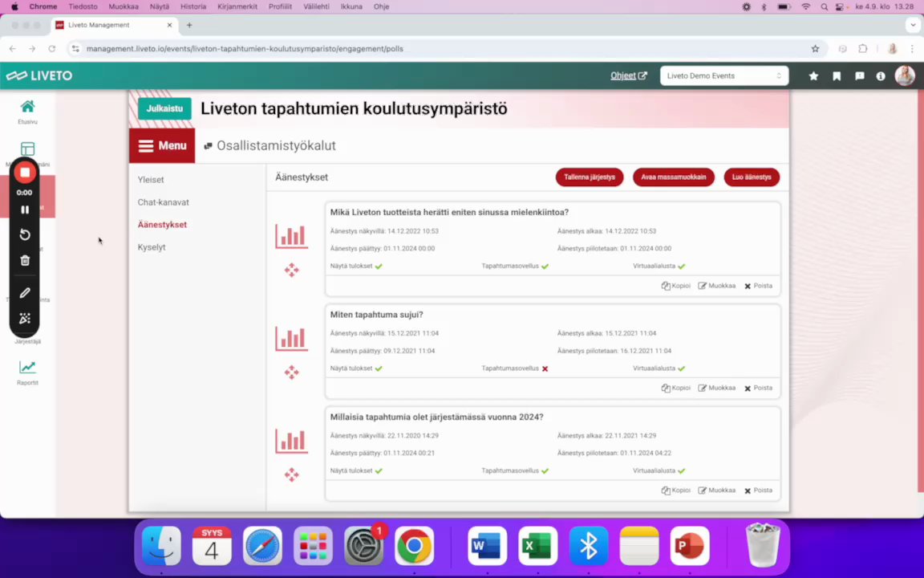924x578 pixels.
Task: Click the move handle of 'Miten tapahtuma sujui?' poll
Action: pos(292,372)
